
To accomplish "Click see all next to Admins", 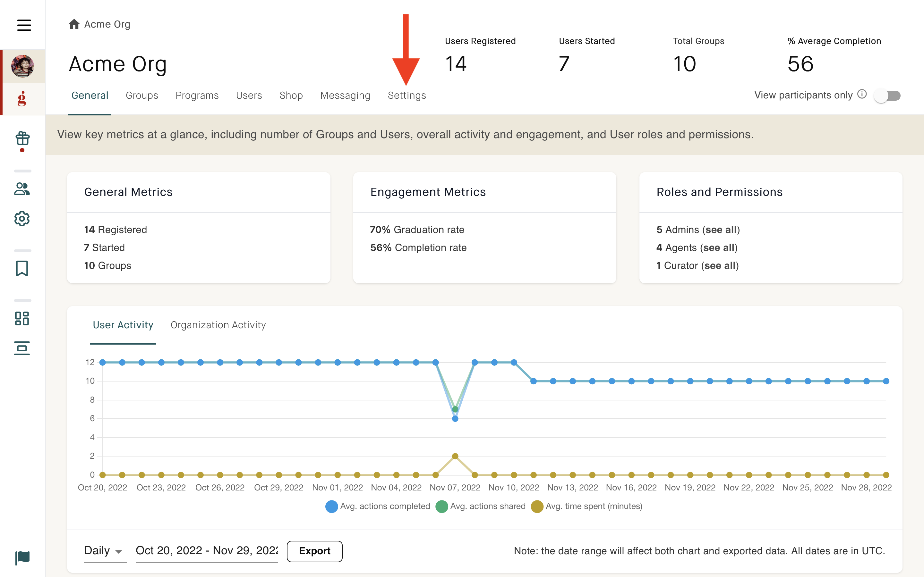I will [x=721, y=230].
